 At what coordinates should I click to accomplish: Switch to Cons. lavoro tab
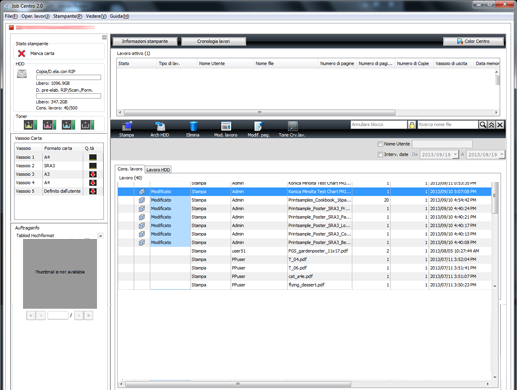tap(130, 169)
